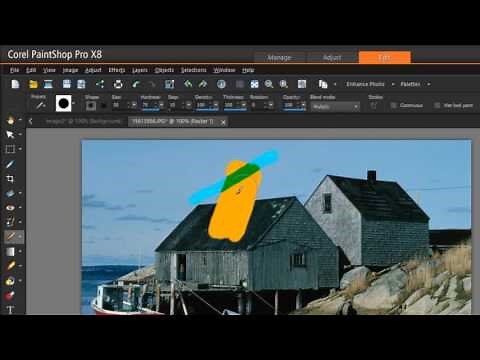The width and height of the screenshot is (480, 360).
Task: Select the red Picture Tube tool
Action: (10, 295)
